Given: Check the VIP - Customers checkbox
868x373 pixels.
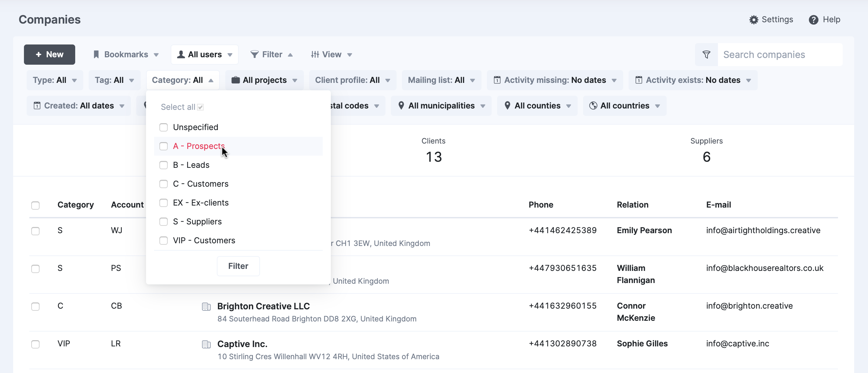Looking at the screenshot, I should click(164, 241).
